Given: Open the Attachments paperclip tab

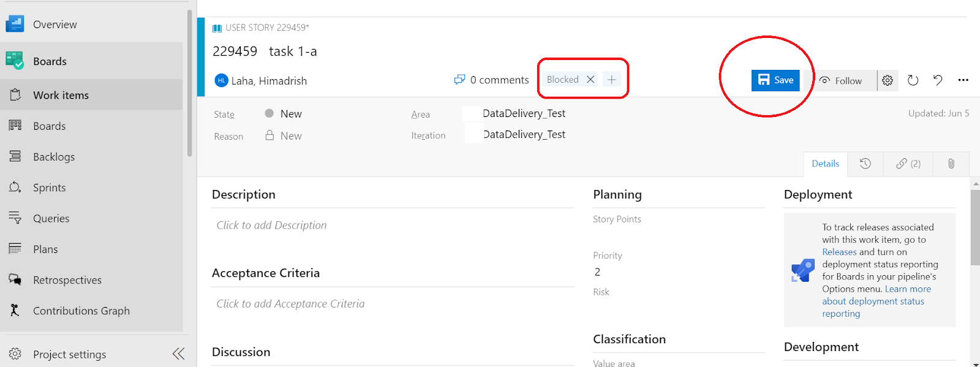Looking at the screenshot, I should coord(951,164).
